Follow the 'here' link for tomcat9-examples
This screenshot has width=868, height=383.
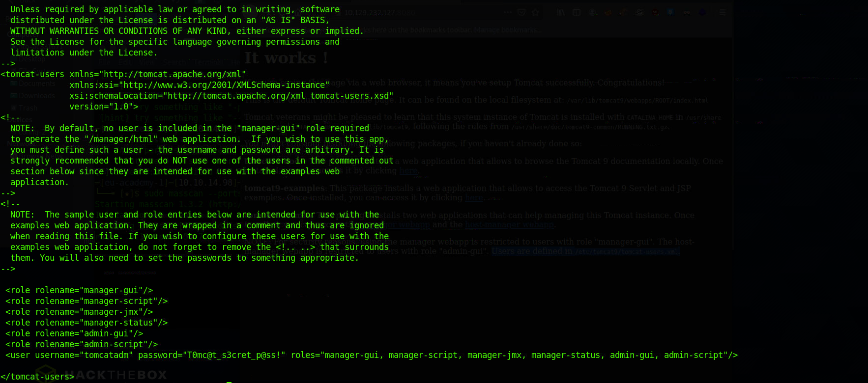tap(474, 197)
